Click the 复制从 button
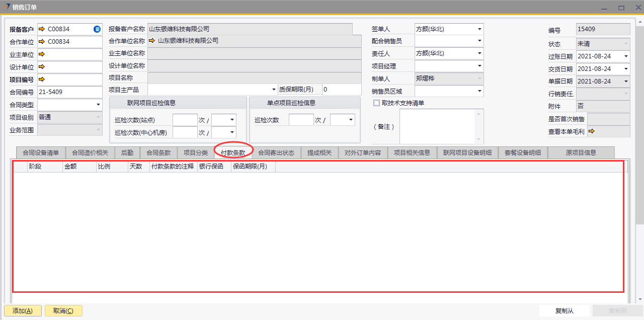This screenshot has height=320, width=644. [x=565, y=311]
